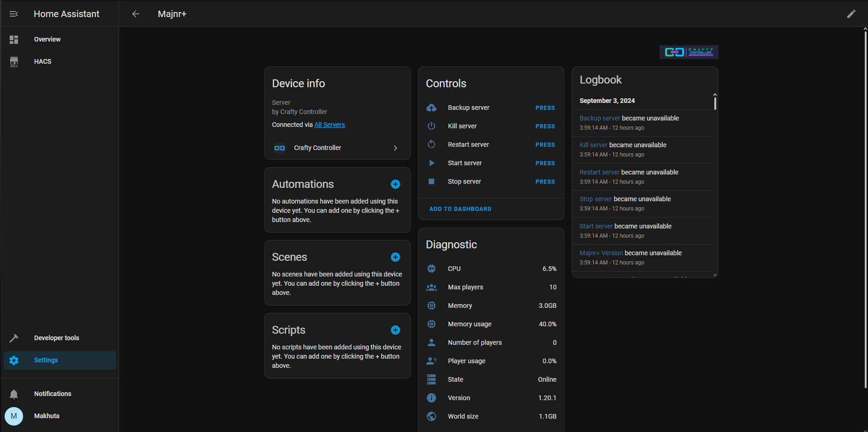This screenshot has width=868, height=432.
Task: Follow the All Servers link
Action: click(x=329, y=125)
